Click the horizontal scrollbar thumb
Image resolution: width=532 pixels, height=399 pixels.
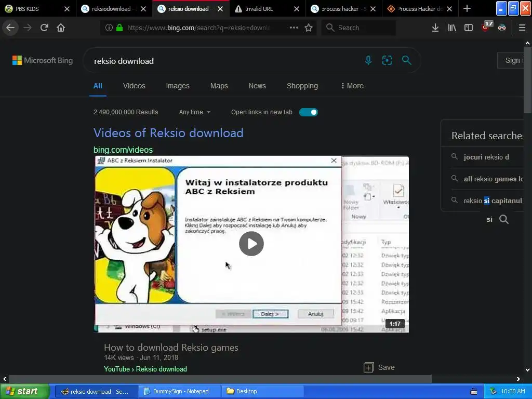[x=220, y=379]
